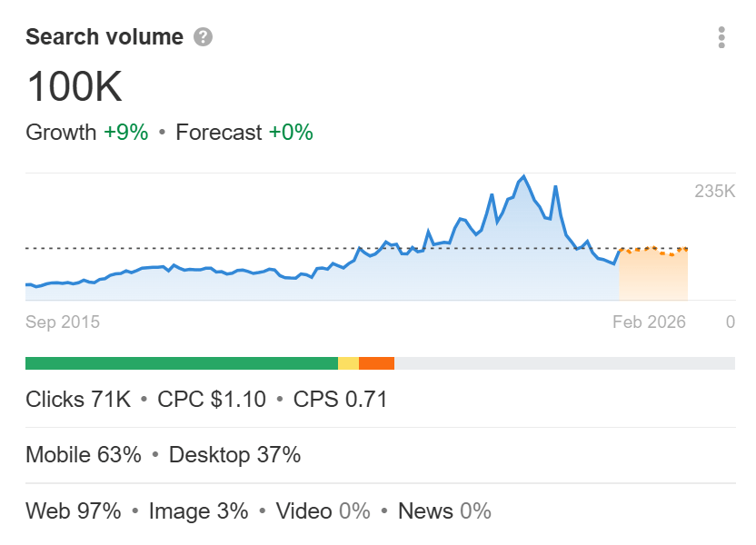Click the highest peak of the chart line
756x545 pixels.
click(x=523, y=176)
